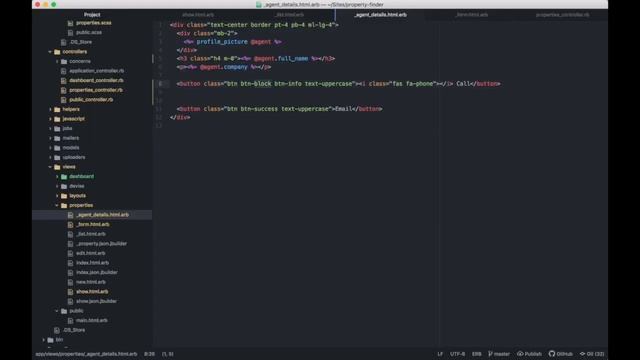This screenshot has height=360, width=640.
Task: Click @agent.full_name in the h3 line
Action: [x=281, y=59]
